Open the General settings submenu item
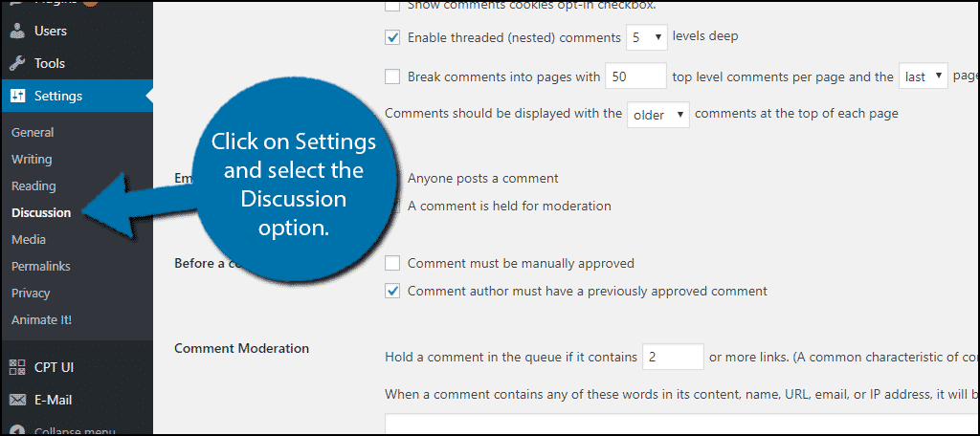Viewport: 980px width, 436px height. (x=33, y=132)
